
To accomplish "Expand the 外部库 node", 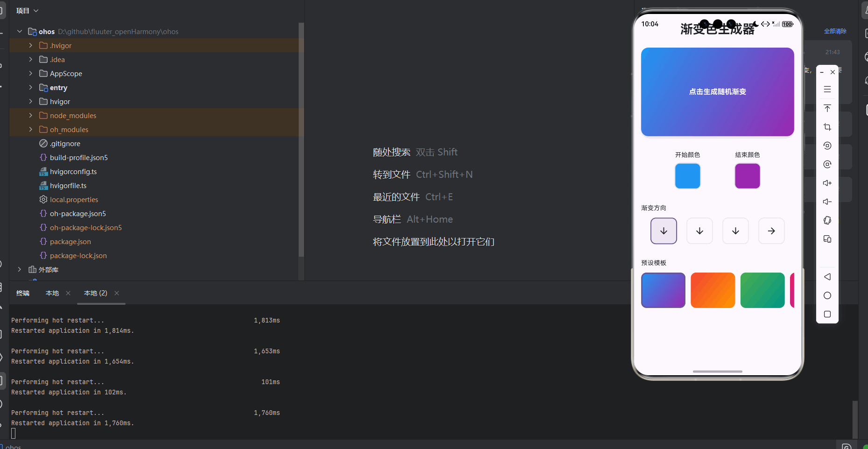I will point(20,269).
